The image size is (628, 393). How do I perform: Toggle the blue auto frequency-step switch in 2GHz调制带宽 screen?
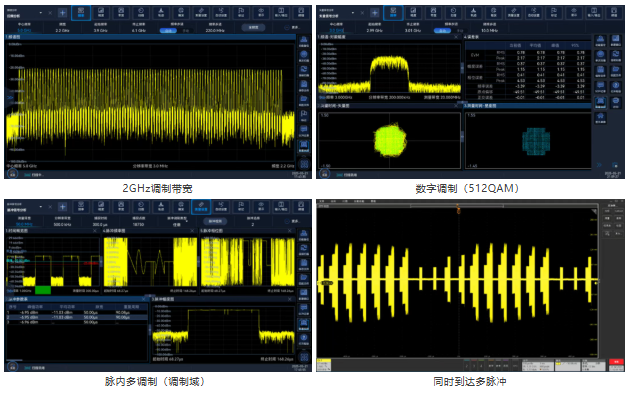pyautogui.click(x=168, y=30)
